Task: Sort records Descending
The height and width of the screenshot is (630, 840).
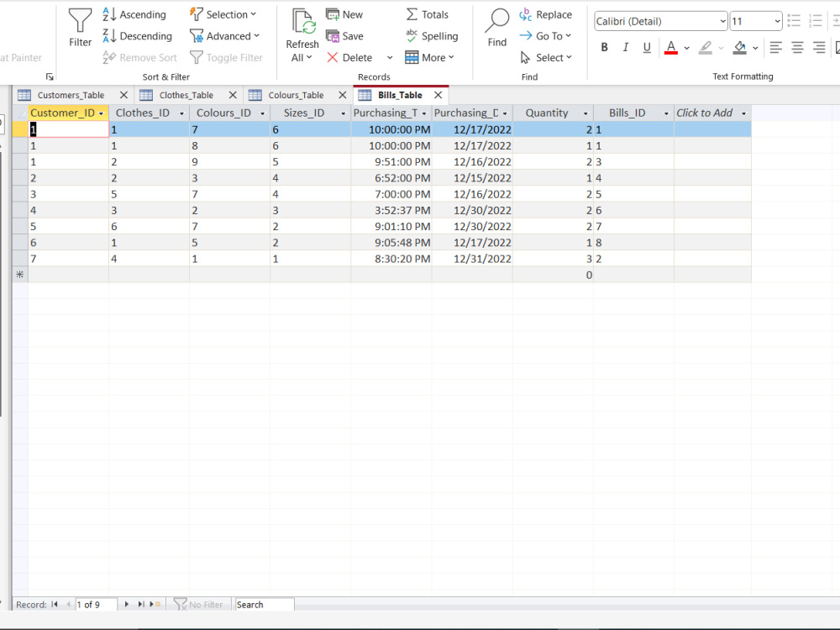Action: (137, 36)
